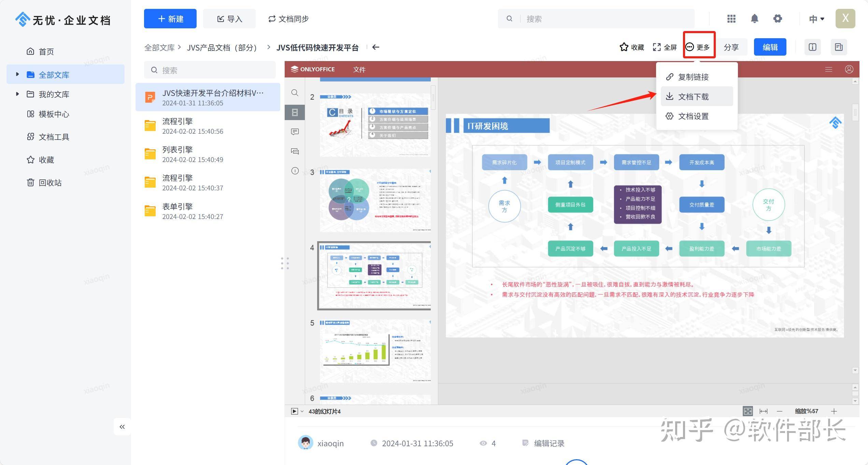The height and width of the screenshot is (465, 868).
Task: Open slideshow options dropdown arrow
Action: 302,411
